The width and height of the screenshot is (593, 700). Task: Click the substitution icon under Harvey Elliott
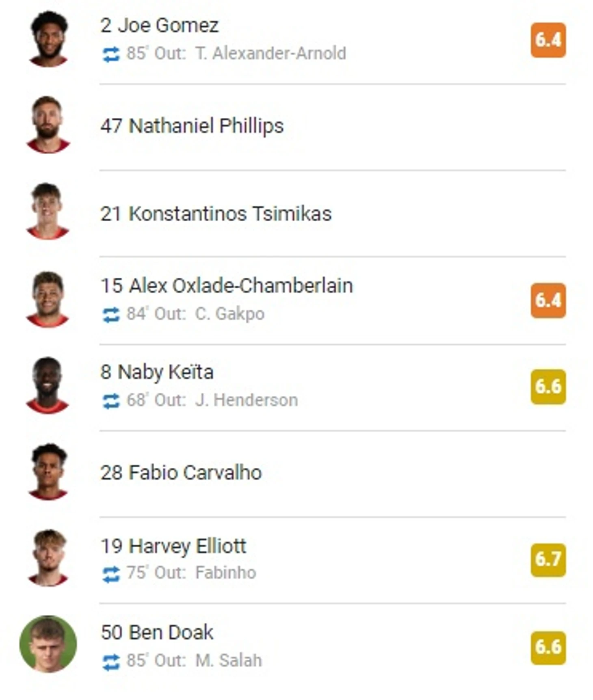(x=111, y=574)
